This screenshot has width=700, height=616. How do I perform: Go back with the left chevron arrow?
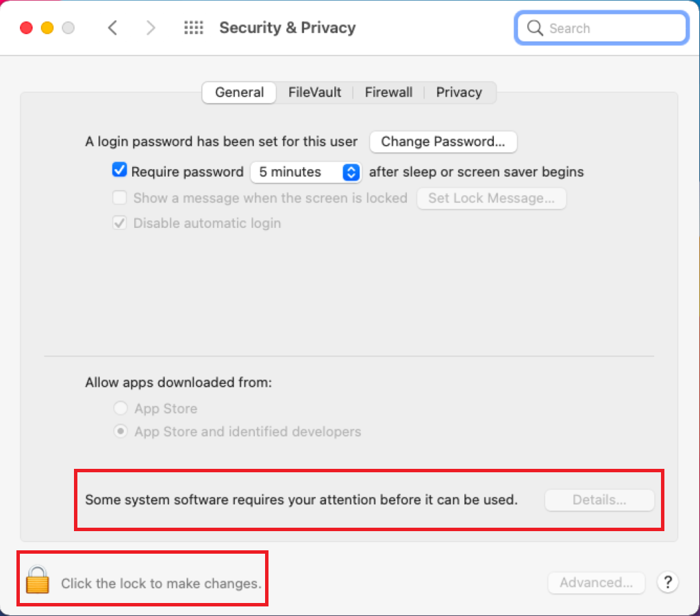click(112, 27)
